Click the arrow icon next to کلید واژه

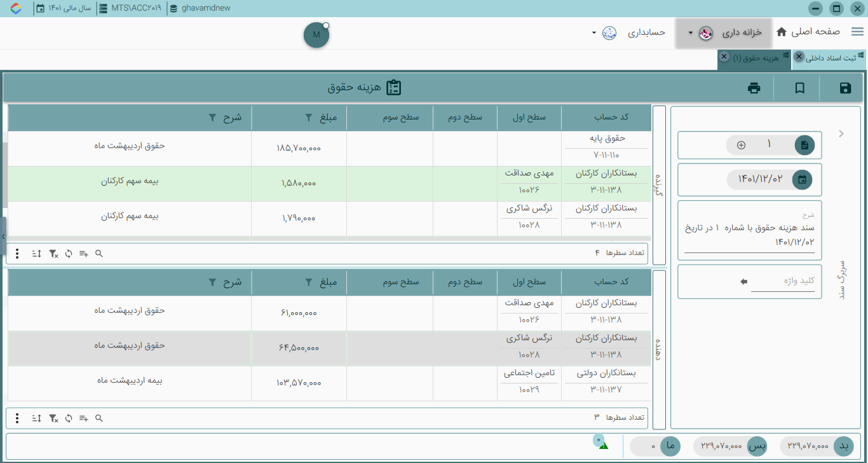point(744,281)
